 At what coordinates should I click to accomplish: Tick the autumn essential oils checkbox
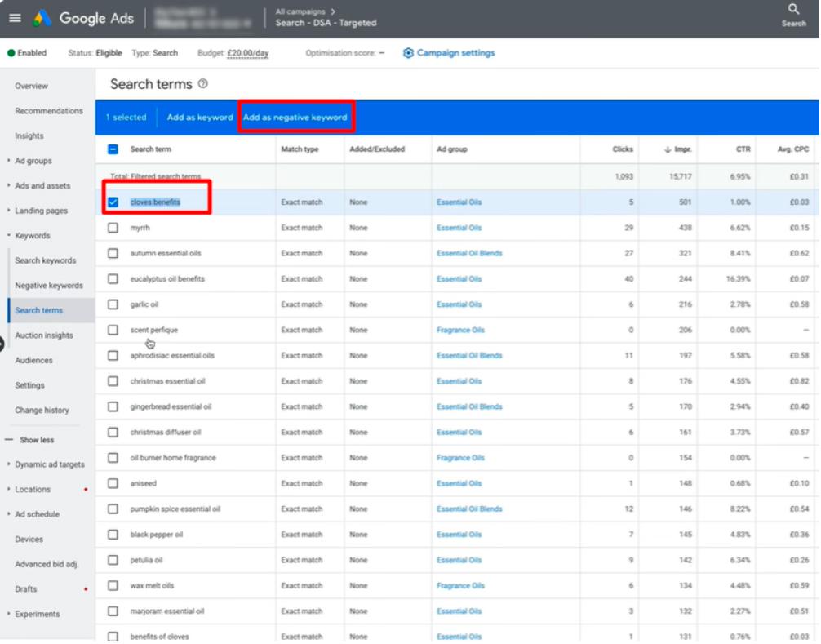[x=113, y=253]
